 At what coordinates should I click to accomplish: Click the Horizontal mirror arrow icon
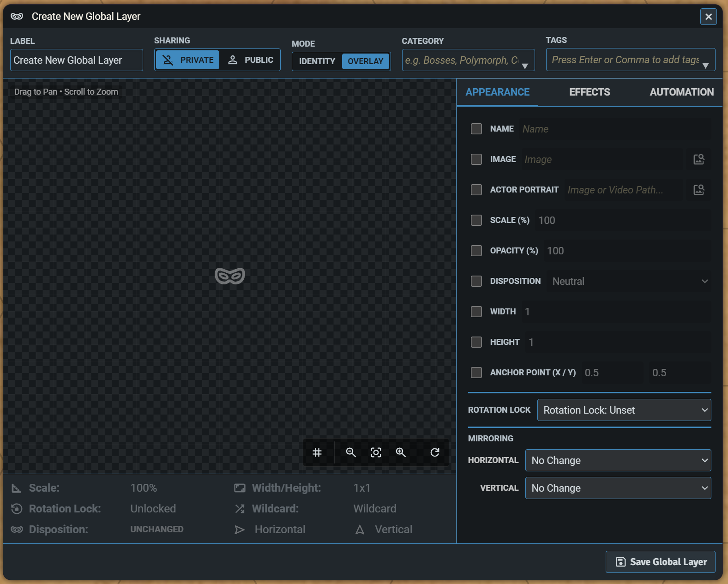tap(240, 530)
